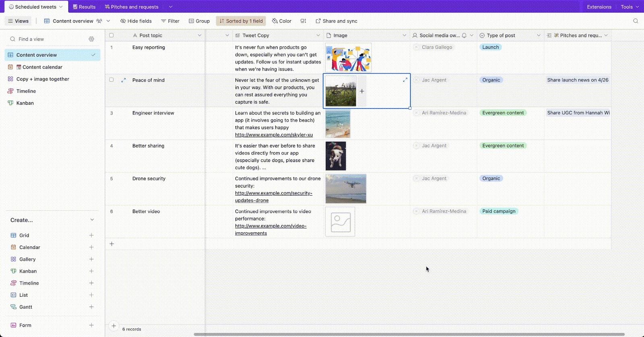Screen dimensions: 644x337
Task: Add a new row with plus below records
Action: click(112, 244)
